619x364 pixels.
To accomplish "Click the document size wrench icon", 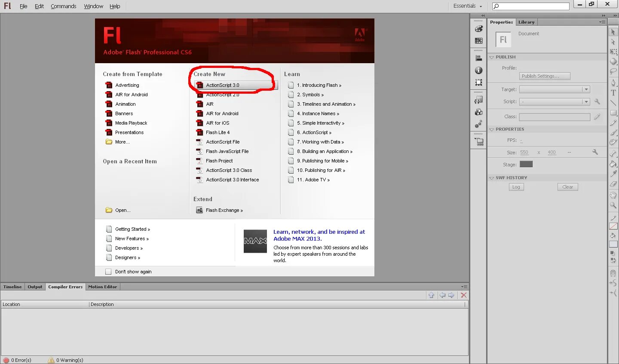I will (595, 152).
